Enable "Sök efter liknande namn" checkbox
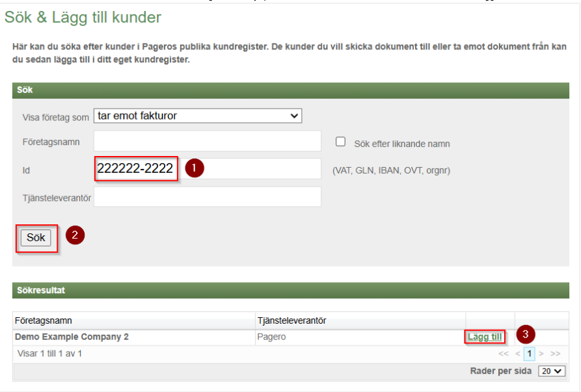The width and height of the screenshot is (581, 392). click(340, 142)
